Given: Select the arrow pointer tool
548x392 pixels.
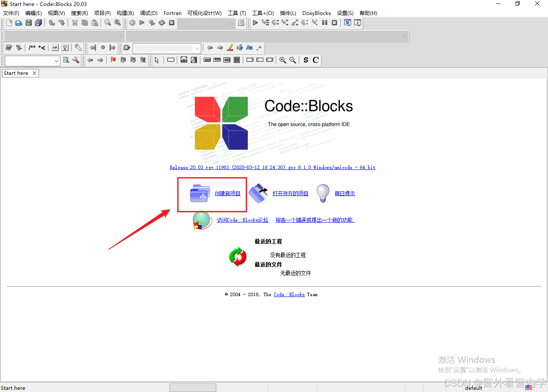Looking at the screenshot, I should pyautogui.click(x=157, y=60).
